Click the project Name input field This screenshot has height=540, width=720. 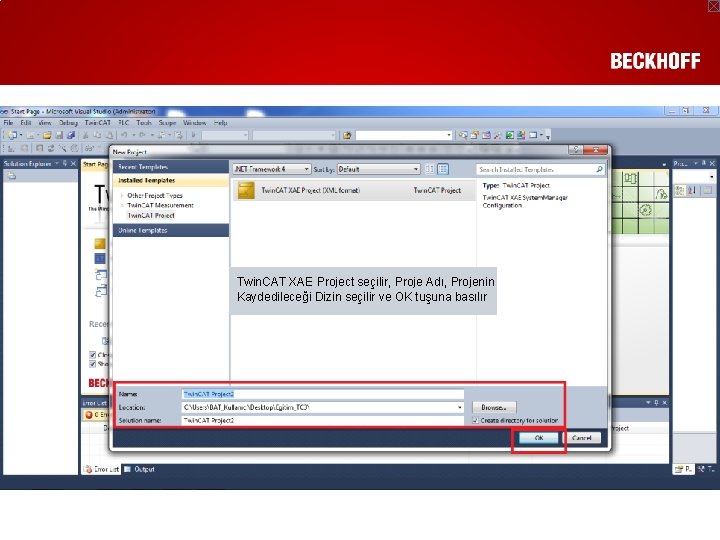tap(322, 394)
